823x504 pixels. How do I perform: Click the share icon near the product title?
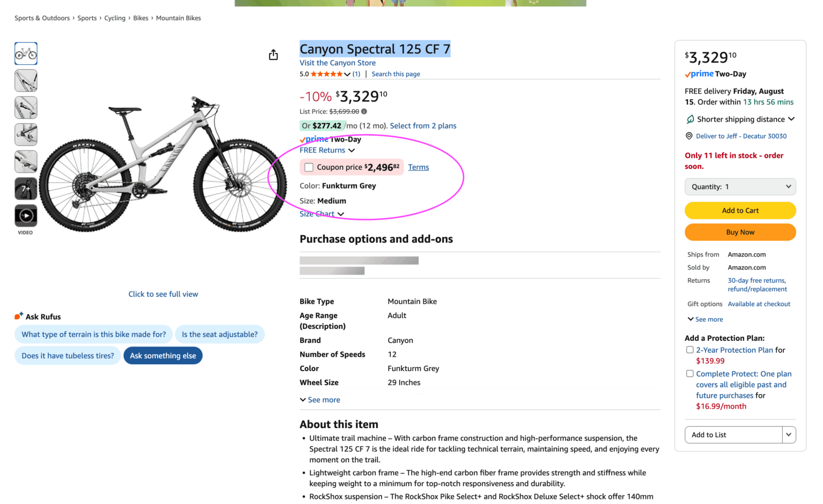point(273,55)
